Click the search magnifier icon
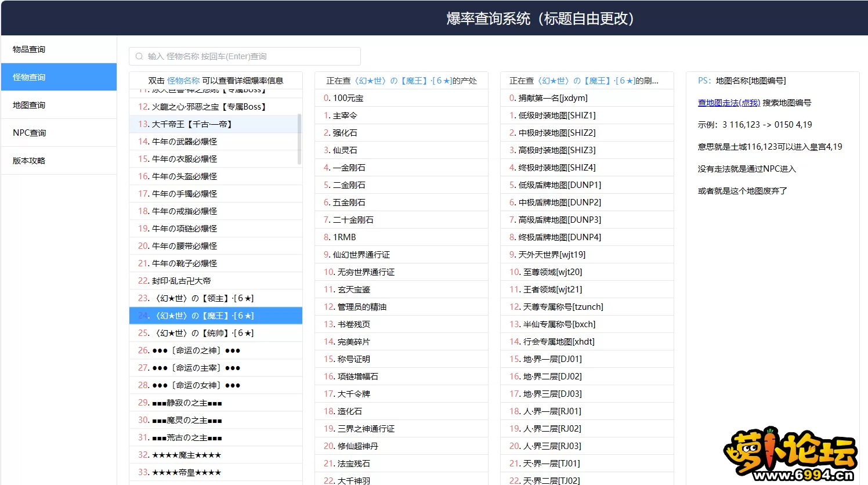This screenshot has width=868, height=485. pyautogui.click(x=139, y=56)
